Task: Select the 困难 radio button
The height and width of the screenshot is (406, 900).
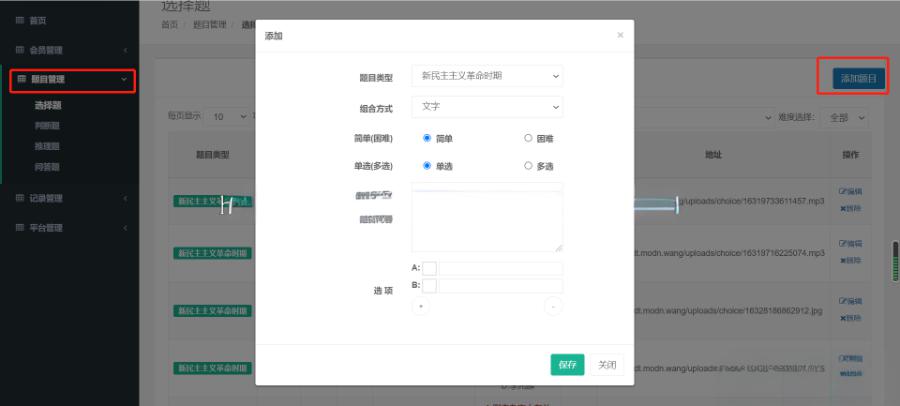Action: [528, 138]
